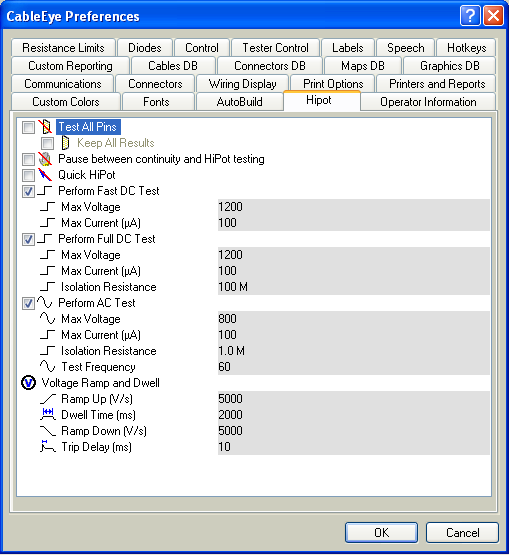Screen dimensions: 509x555
Task: Switch to the Resistance Limits tab
Action: (x=63, y=48)
